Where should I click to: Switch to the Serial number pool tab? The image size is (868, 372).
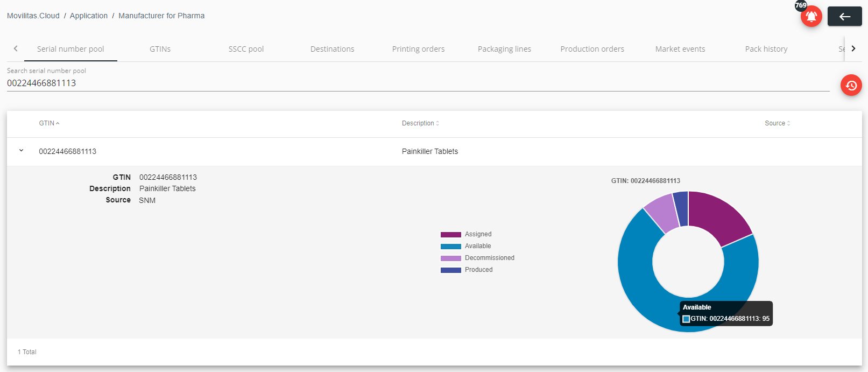[70, 49]
